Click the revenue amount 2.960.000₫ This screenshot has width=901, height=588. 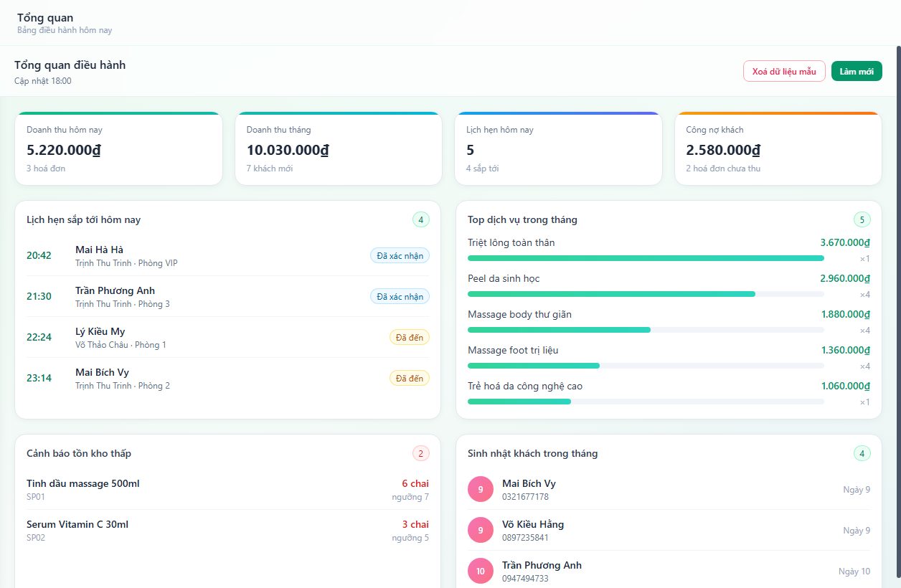[x=845, y=278]
